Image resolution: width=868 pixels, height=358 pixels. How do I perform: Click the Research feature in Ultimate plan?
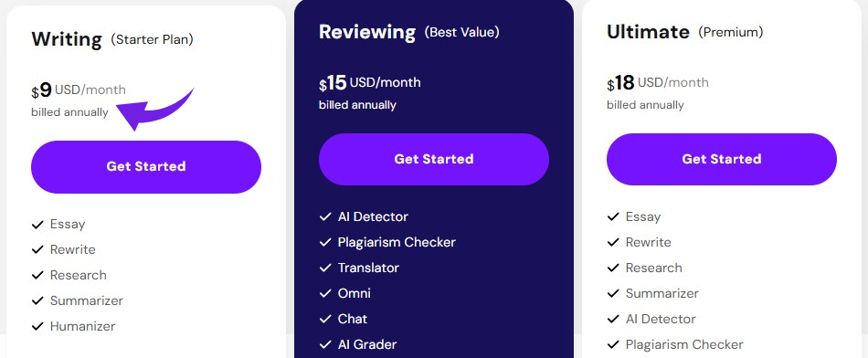click(x=654, y=268)
